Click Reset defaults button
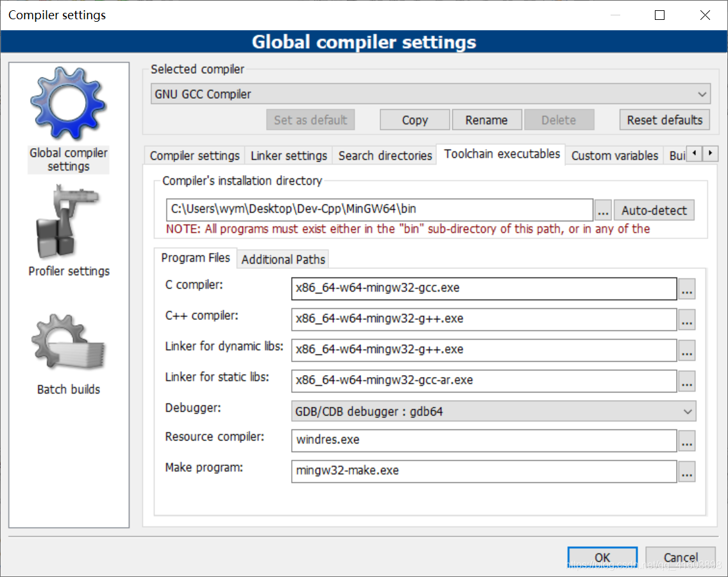 (x=665, y=121)
